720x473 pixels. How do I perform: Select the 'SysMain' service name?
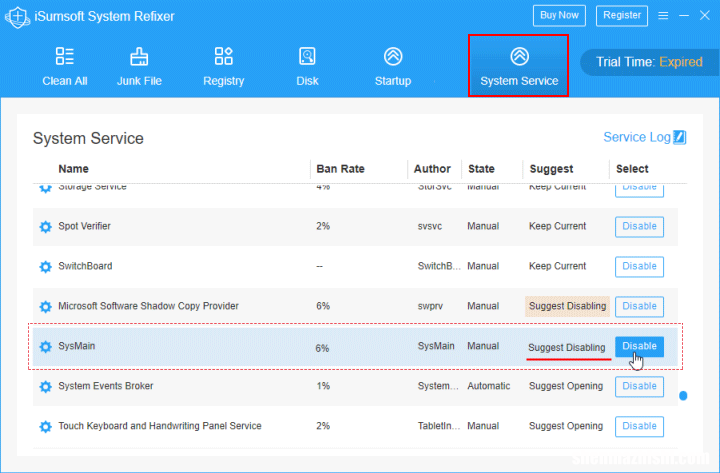point(77,346)
